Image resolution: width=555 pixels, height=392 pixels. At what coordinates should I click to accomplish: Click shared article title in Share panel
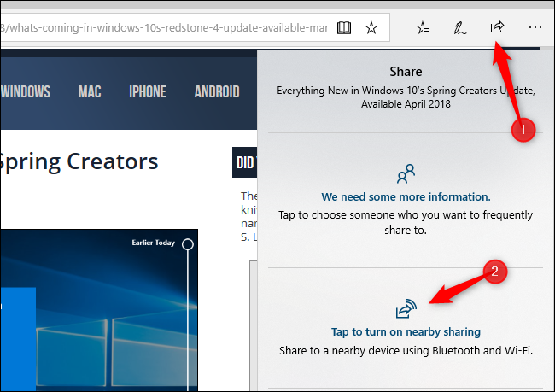(x=406, y=97)
